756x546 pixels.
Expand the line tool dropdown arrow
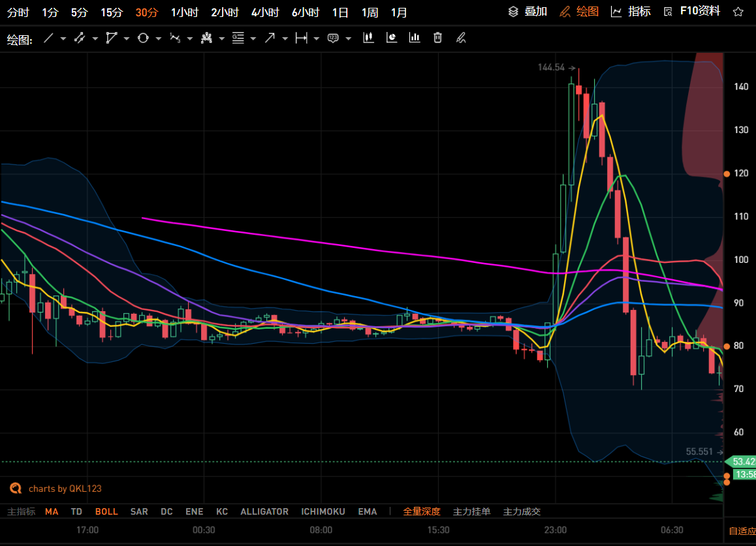coord(63,38)
